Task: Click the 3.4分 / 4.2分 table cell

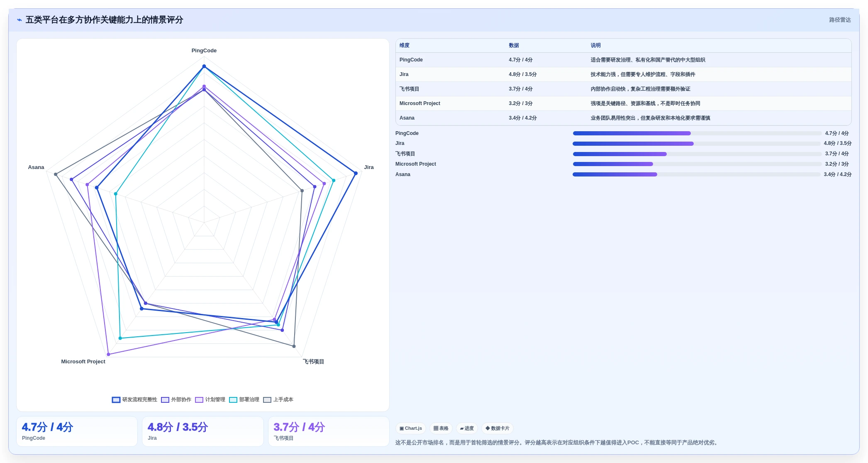Action: click(x=523, y=118)
